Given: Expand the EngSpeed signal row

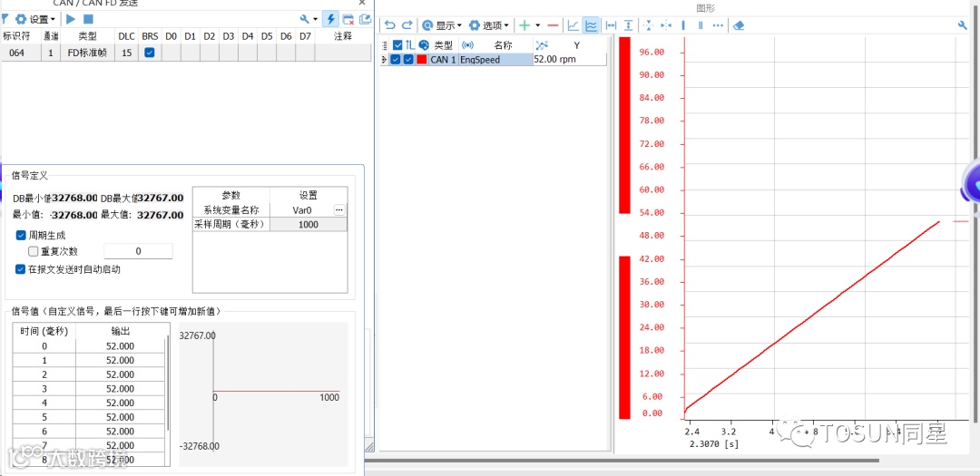Looking at the screenshot, I should tap(385, 59).
